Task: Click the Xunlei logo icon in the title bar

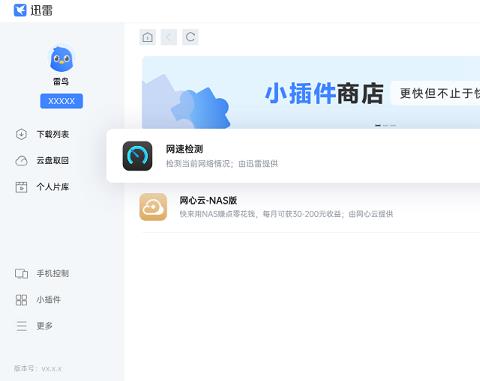Action: click(20, 10)
